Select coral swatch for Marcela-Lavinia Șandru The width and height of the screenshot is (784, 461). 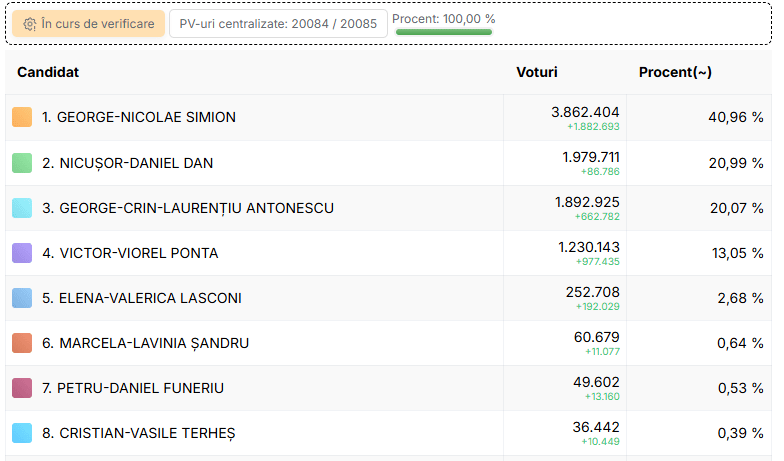[x=22, y=343]
